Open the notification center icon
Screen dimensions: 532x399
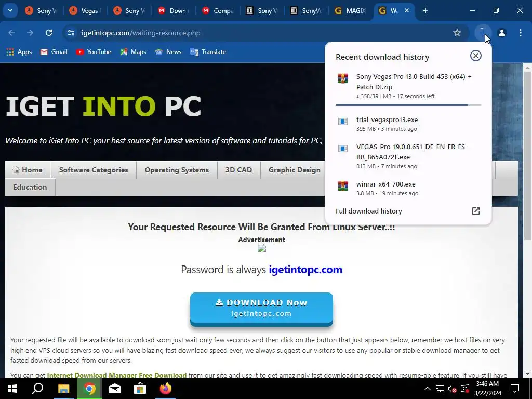[x=515, y=389]
